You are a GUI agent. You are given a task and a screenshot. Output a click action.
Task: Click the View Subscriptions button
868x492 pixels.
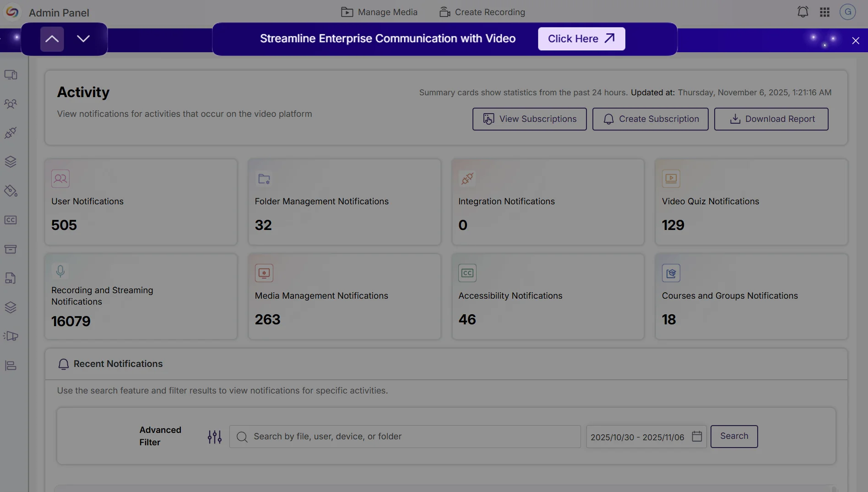tap(529, 119)
